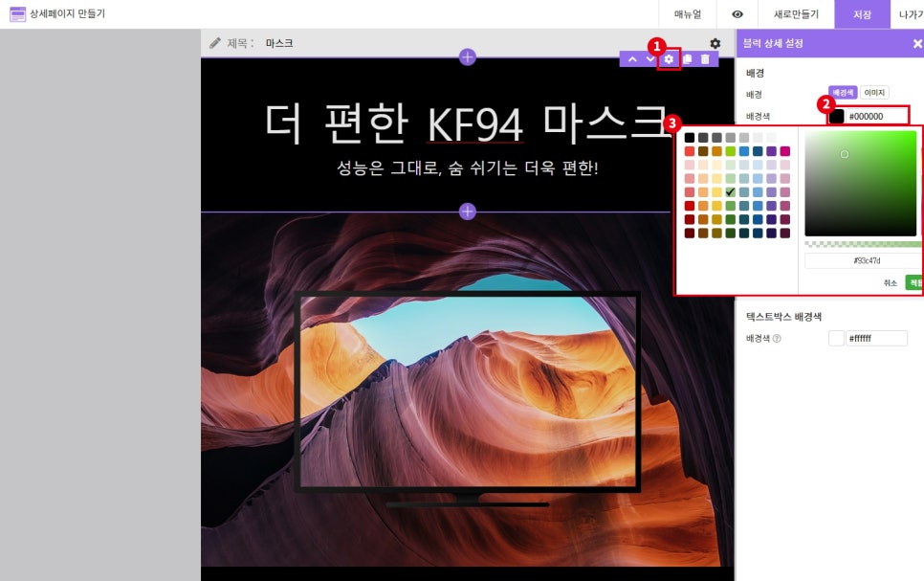Add a block below the headline block
Viewport: 924px width, 581px height.
point(468,212)
